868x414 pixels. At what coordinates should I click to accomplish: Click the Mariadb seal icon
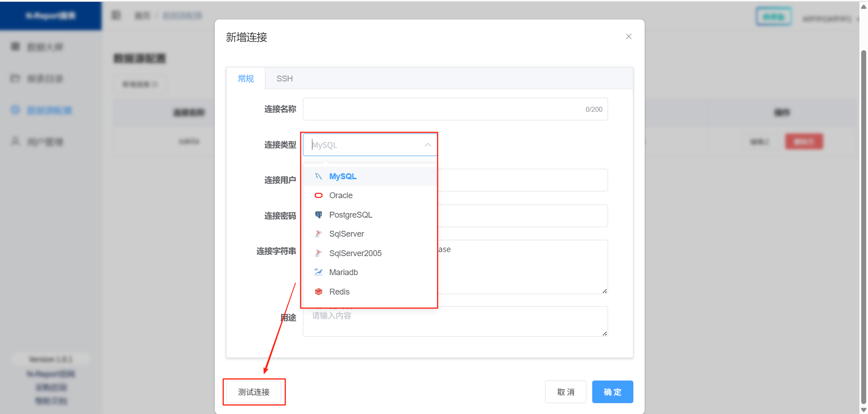(x=318, y=272)
